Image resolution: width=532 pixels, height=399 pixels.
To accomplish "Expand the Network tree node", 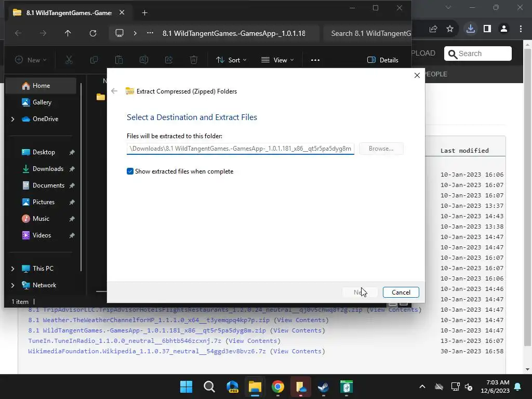I will [12, 285].
